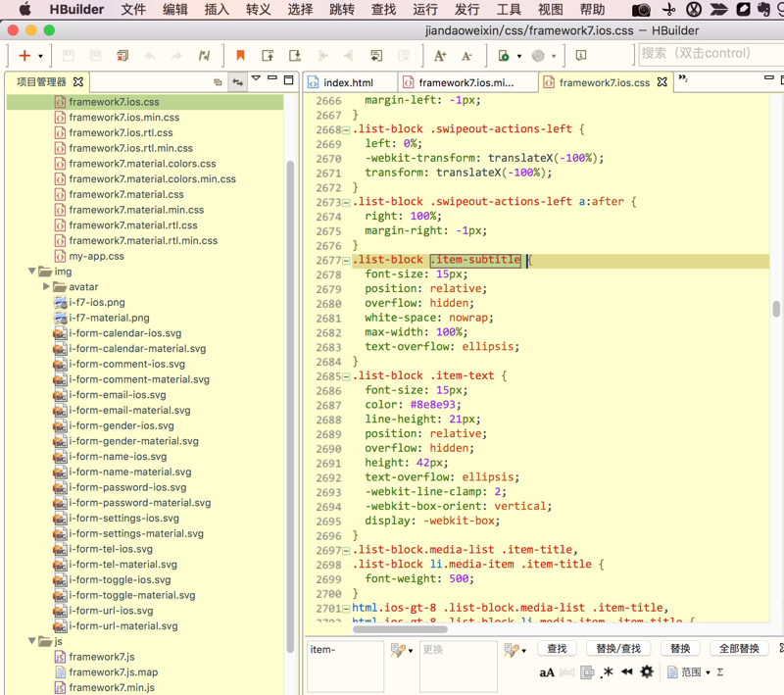
Task: Click the 查找 button
Action: tap(557, 649)
